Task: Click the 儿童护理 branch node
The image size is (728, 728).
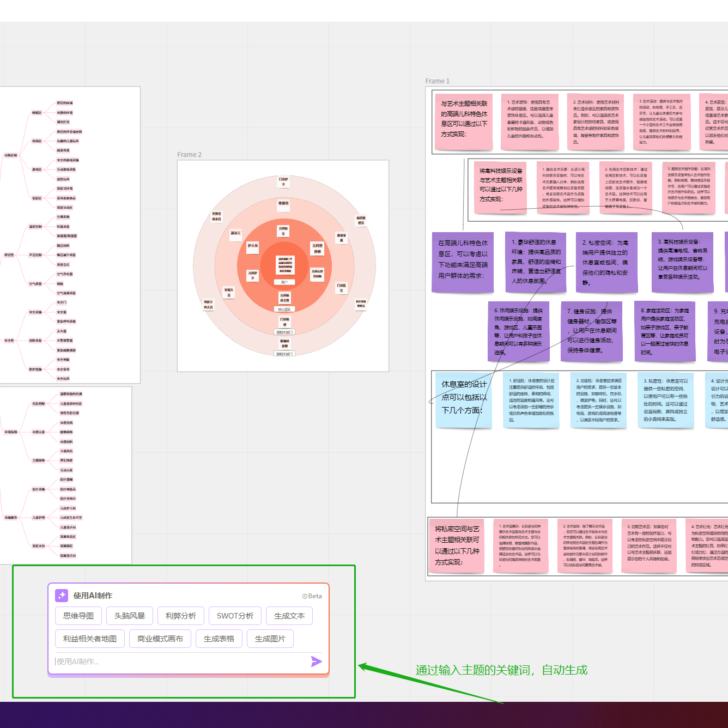Action: [39, 518]
